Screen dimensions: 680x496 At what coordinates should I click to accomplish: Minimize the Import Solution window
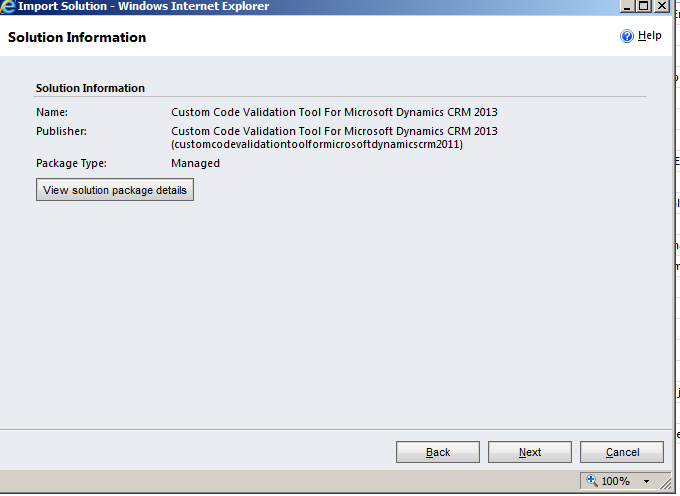coord(627,6)
